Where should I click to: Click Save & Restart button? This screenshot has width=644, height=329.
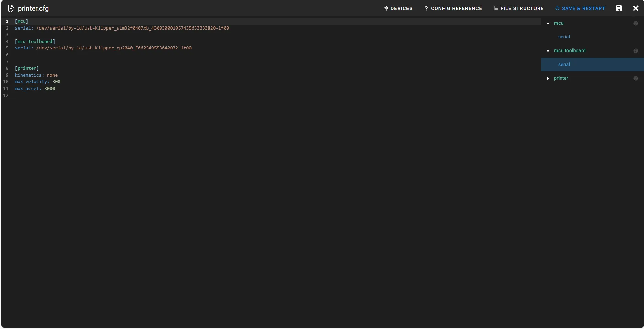pos(580,8)
